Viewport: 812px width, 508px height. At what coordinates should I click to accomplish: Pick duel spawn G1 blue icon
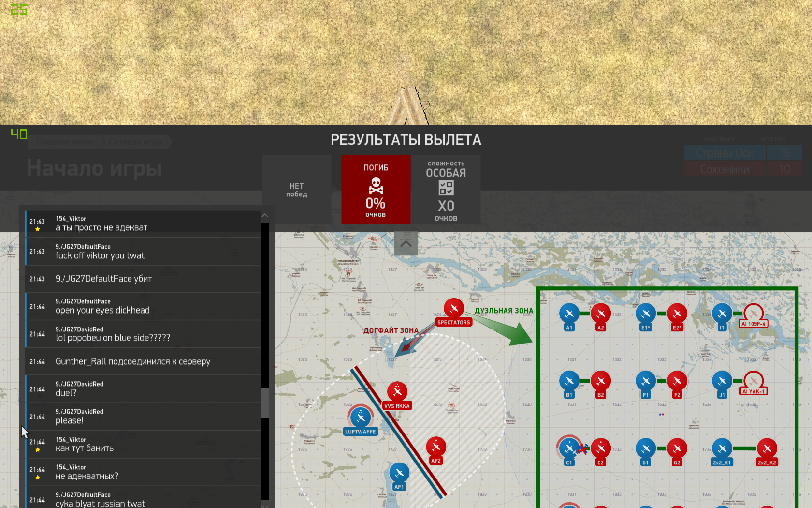pyautogui.click(x=646, y=448)
